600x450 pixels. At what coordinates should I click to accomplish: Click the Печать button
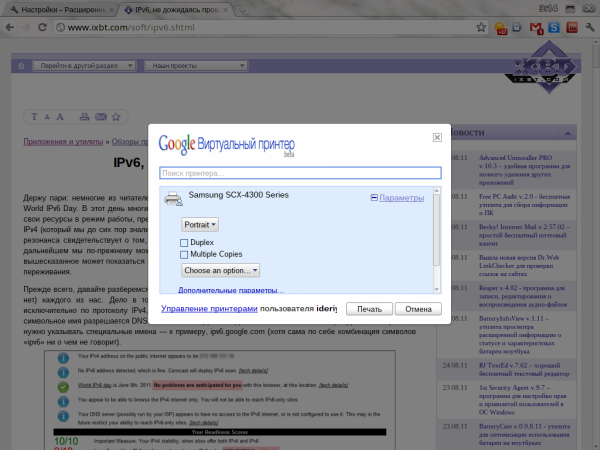(x=369, y=309)
